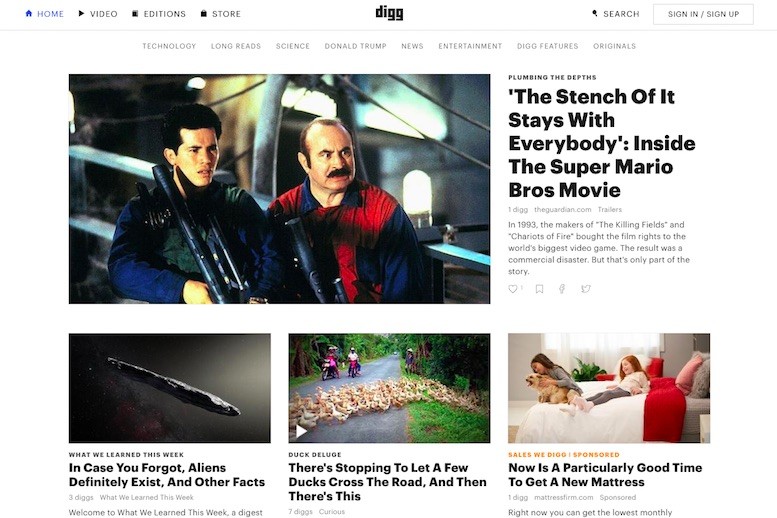Select the Technology category
Screen dimensions: 777x518
(169, 46)
